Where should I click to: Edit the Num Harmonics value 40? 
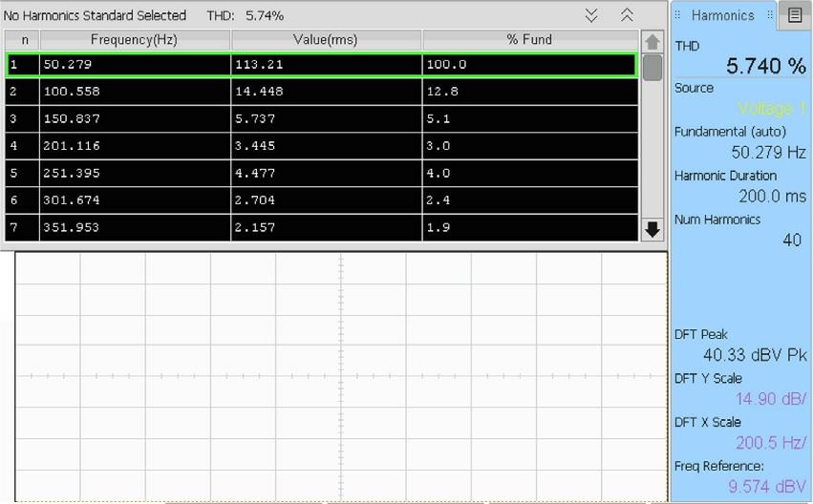pyautogui.click(x=791, y=241)
